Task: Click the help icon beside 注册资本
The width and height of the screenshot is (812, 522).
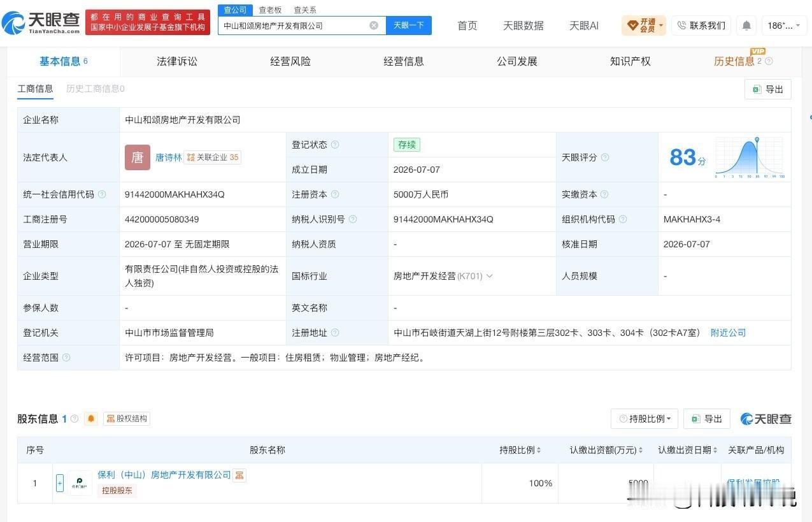Action: (x=335, y=194)
